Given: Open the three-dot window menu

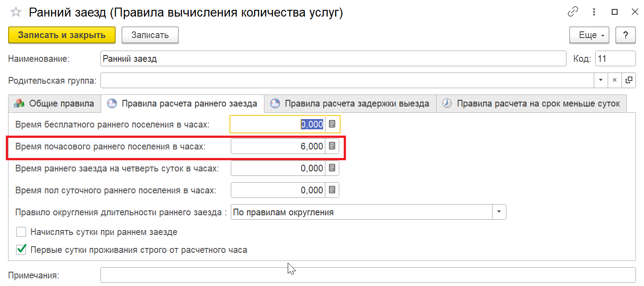Looking at the screenshot, I should [594, 12].
